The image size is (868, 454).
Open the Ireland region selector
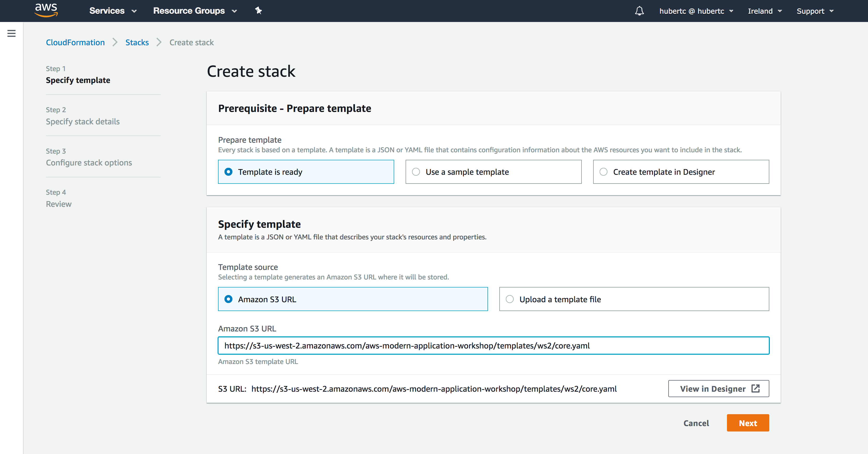click(765, 11)
